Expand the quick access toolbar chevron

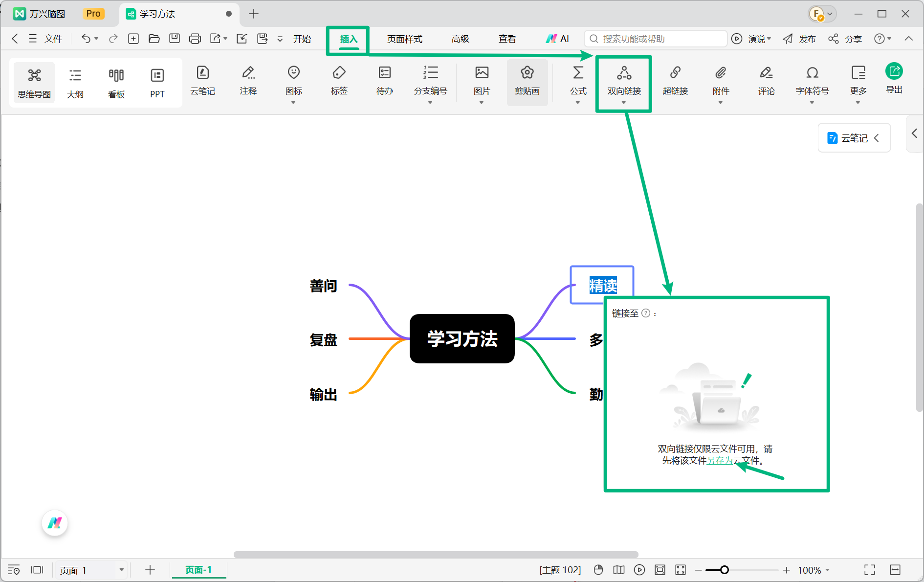click(280, 39)
